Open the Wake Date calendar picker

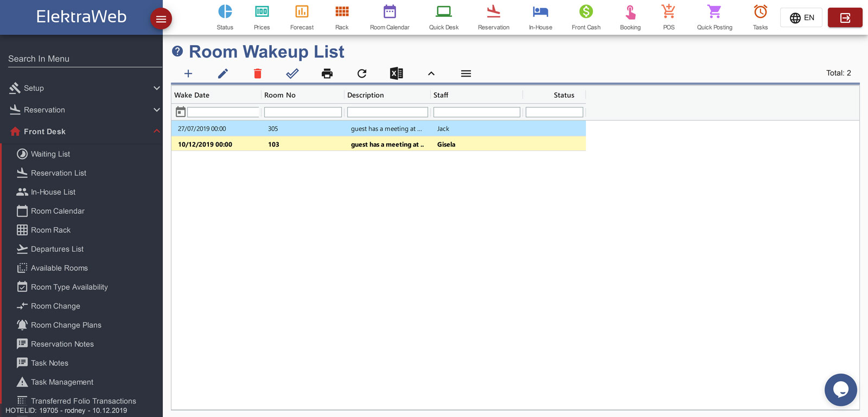(181, 112)
